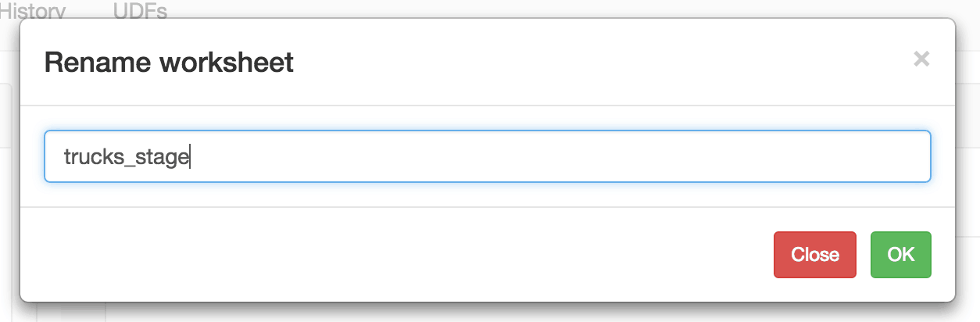Focus the worksheet name input field

click(488, 156)
